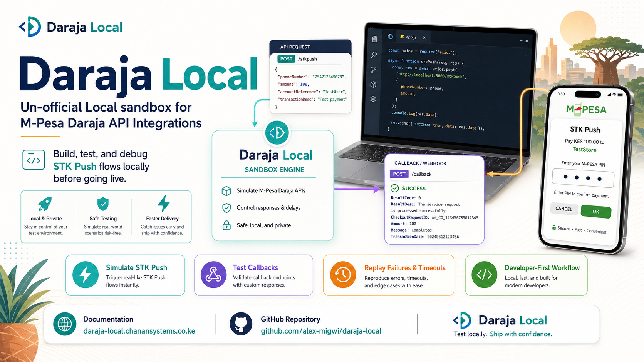Screen dimensions: 644x362
Task: Open the daraja-local.chanansystems.co.ke documentation link
Action: pyautogui.click(x=139, y=331)
